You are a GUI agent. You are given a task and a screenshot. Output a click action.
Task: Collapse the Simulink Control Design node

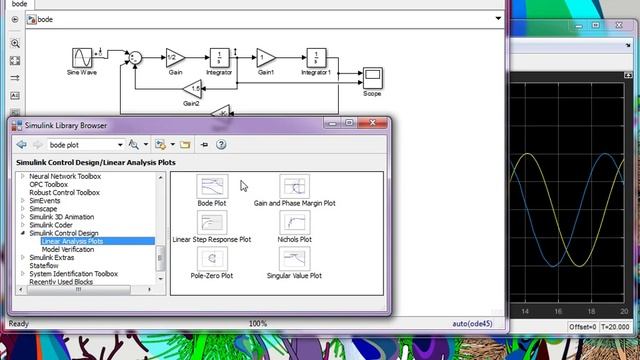coord(23,233)
